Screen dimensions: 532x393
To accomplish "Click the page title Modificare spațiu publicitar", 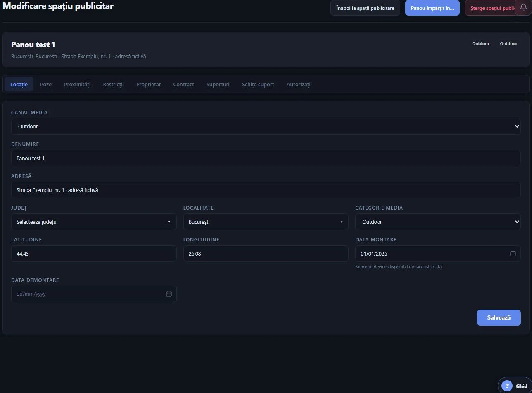I will click(58, 6).
